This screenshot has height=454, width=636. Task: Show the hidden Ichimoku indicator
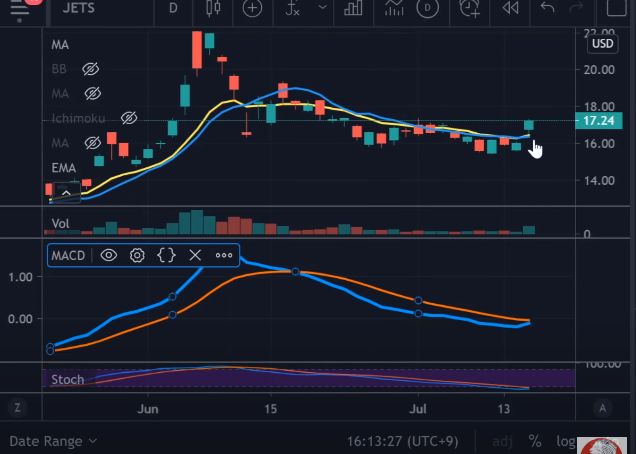point(129,118)
